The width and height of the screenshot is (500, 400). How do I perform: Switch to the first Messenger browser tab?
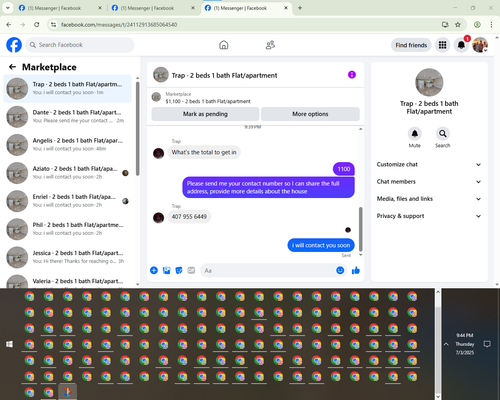(60, 8)
